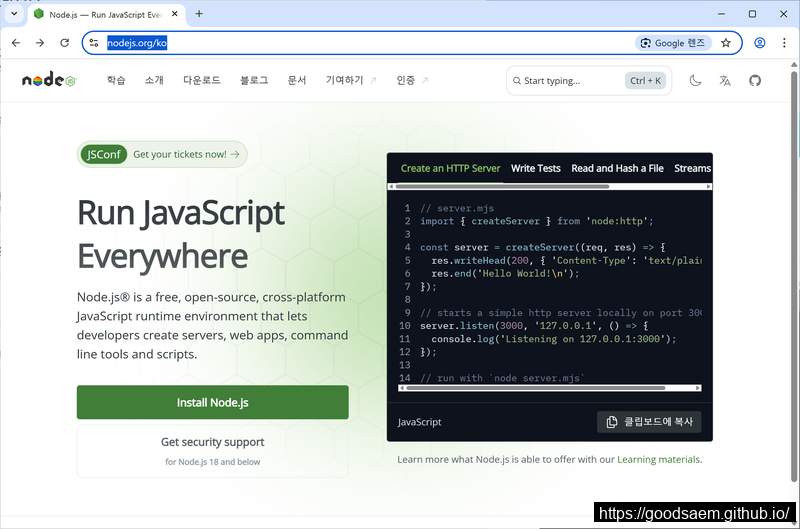
Task: Click the browser Forward arrow
Action: click(x=40, y=43)
